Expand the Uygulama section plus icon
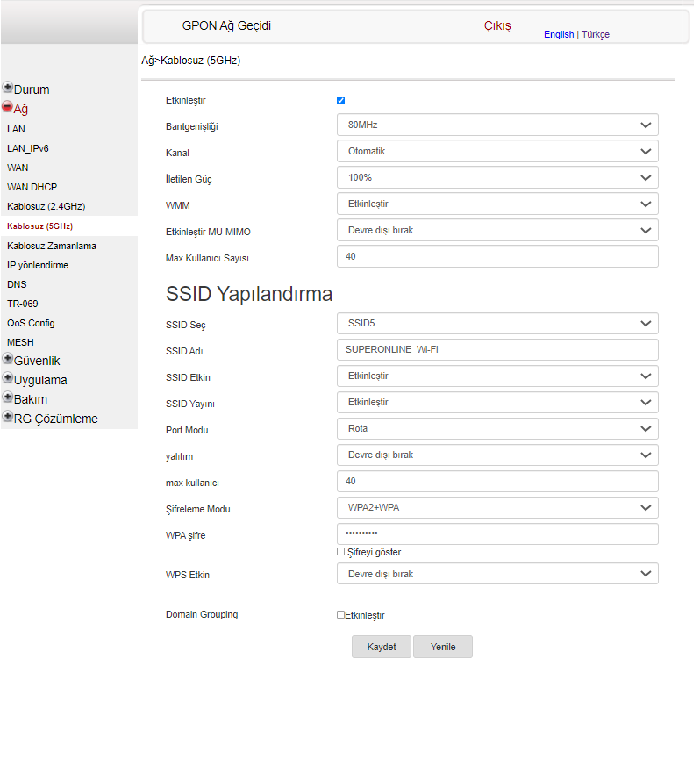This screenshot has width=700, height=766. 8,378
